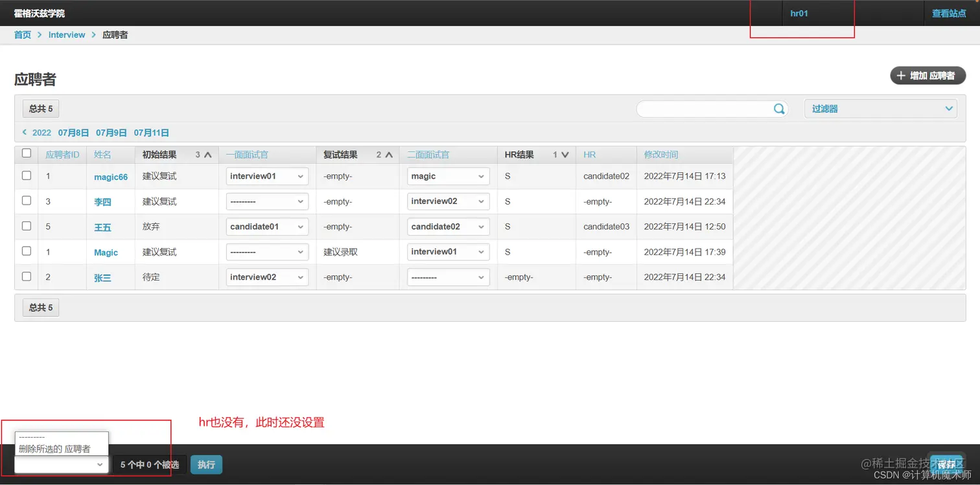Image resolution: width=980 pixels, height=485 pixels.
Task: Open Magic row's interview01 二面面试官 dropdown
Action: point(448,252)
